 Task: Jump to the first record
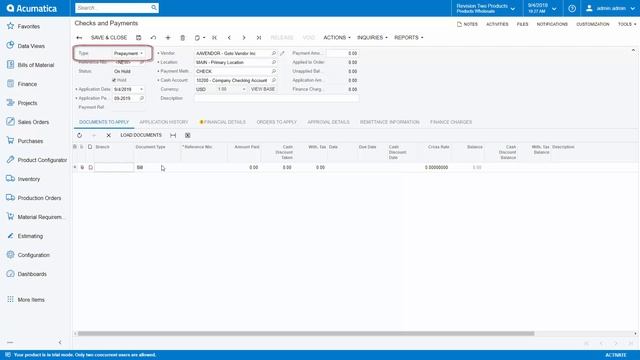(x=214, y=38)
